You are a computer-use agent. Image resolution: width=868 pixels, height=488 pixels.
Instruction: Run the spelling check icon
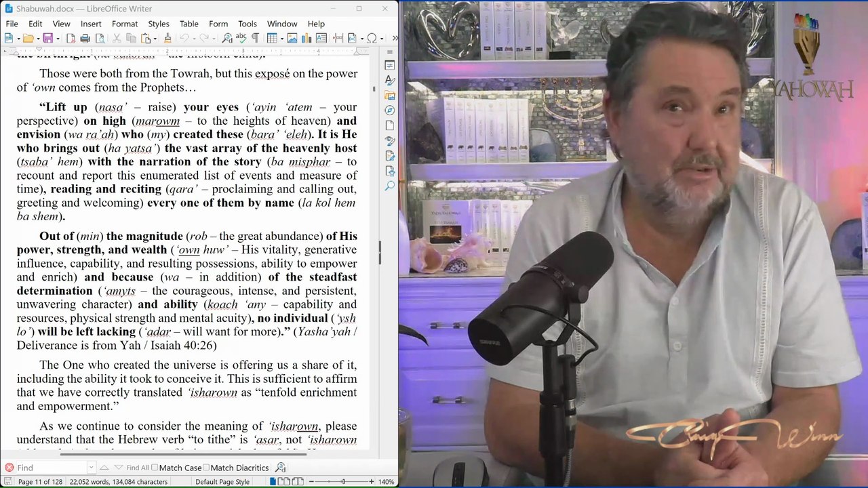241,39
